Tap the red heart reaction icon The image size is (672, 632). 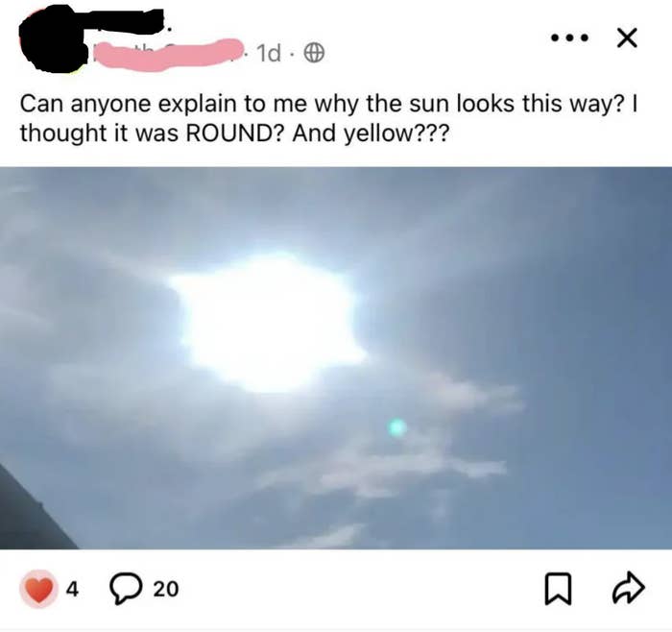38,589
